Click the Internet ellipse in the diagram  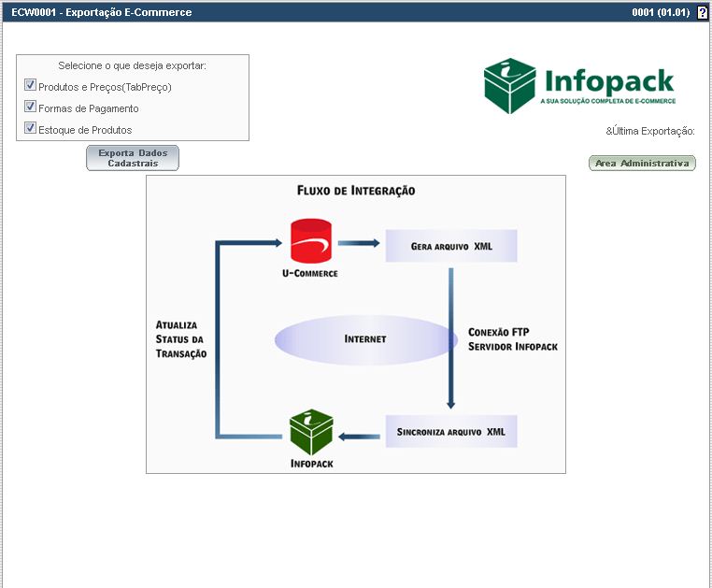[365, 339]
